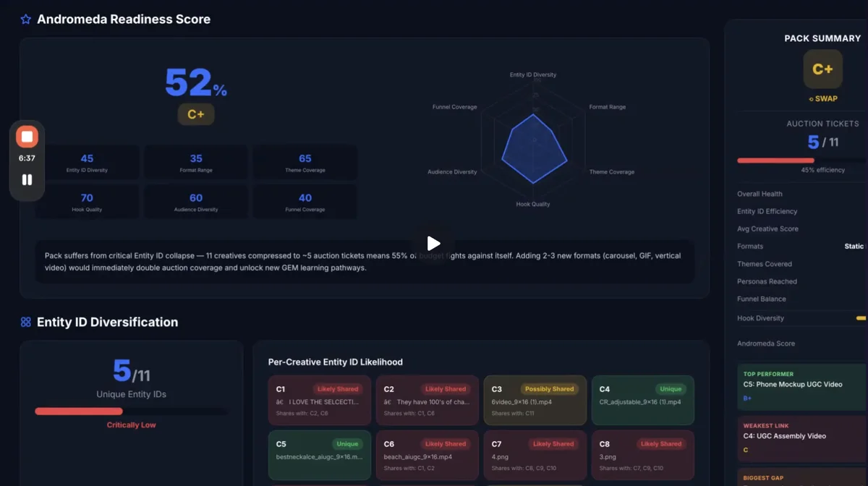
Task: Click the Audience Diversity radar axis label
Action: click(452, 172)
